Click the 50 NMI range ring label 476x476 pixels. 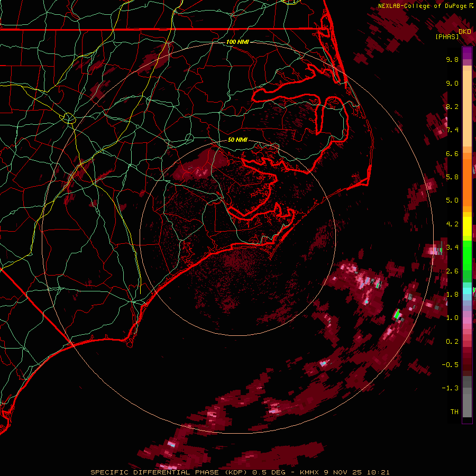[x=237, y=140]
